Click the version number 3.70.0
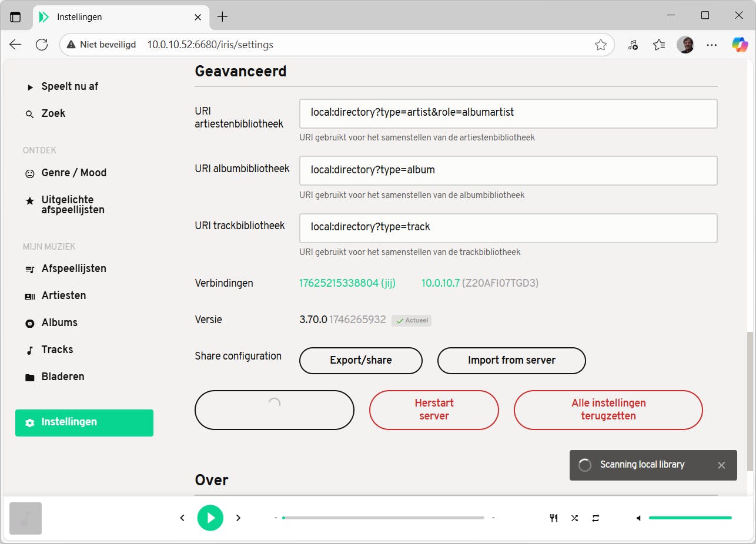This screenshot has width=756, height=544. [313, 320]
